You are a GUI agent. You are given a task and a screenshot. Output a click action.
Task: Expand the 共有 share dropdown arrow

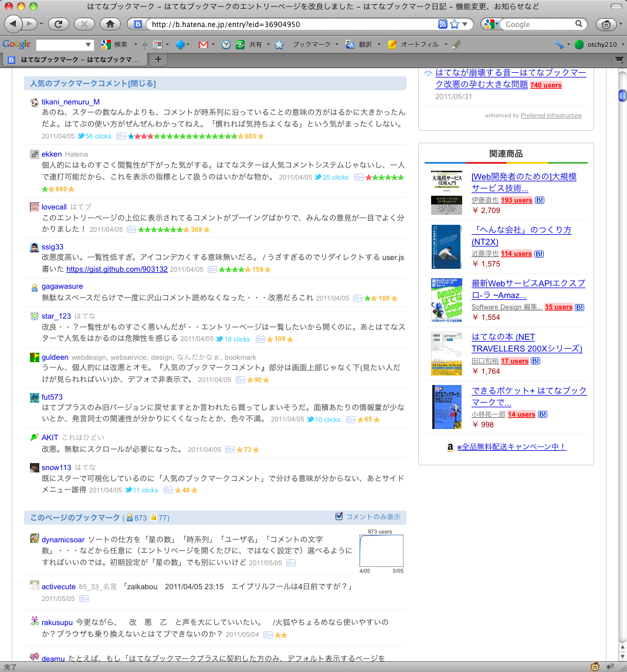click(268, 44)
